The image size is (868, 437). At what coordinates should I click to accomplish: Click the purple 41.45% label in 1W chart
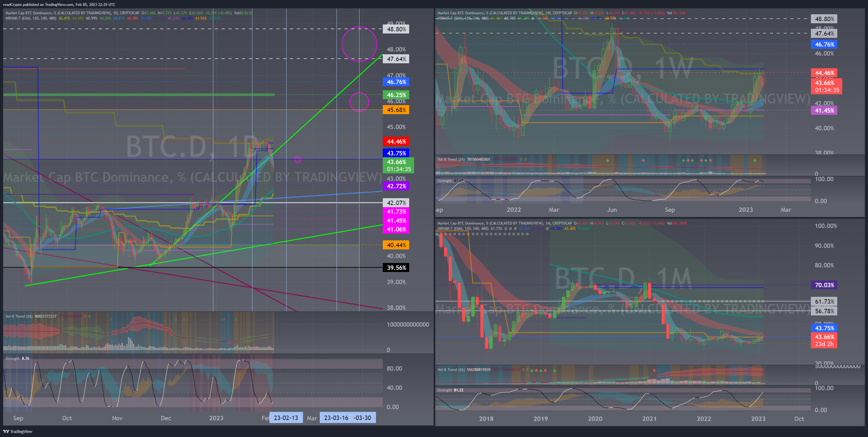point(824,110)
